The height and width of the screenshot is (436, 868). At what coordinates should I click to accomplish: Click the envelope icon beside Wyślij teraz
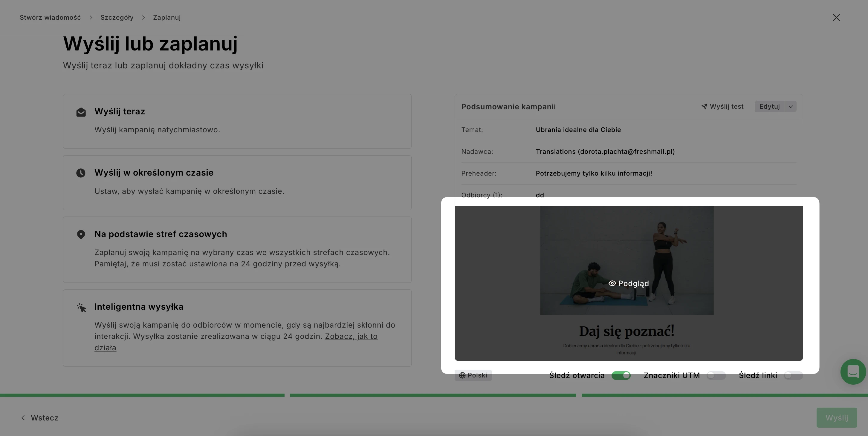81,112
